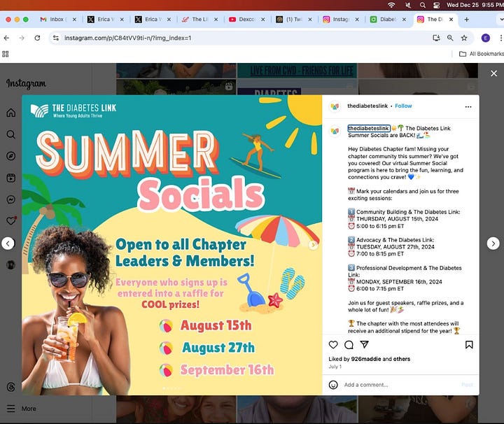Open Chrome profile avatar E
504x424 pixels.
click(x=486, y=38)
